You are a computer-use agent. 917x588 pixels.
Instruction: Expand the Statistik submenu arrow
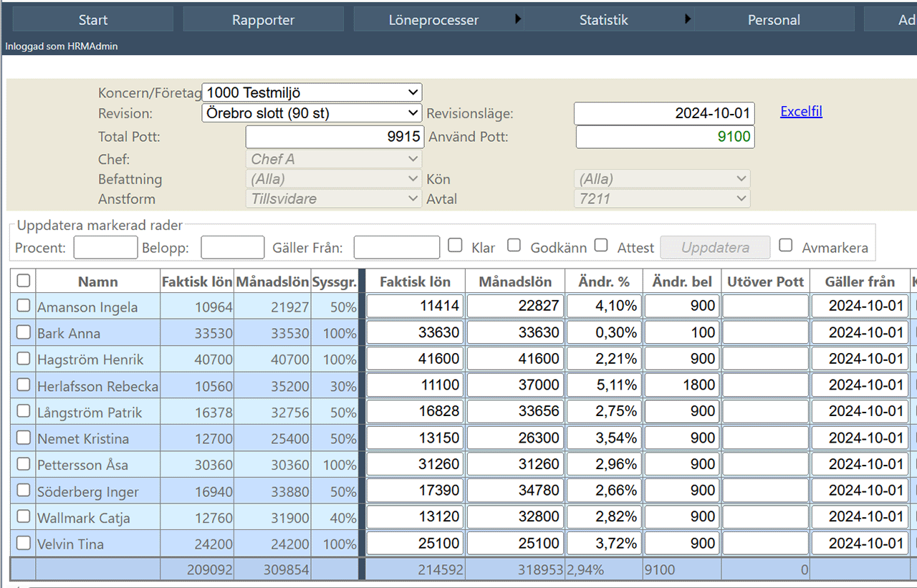tap(688, 19)
